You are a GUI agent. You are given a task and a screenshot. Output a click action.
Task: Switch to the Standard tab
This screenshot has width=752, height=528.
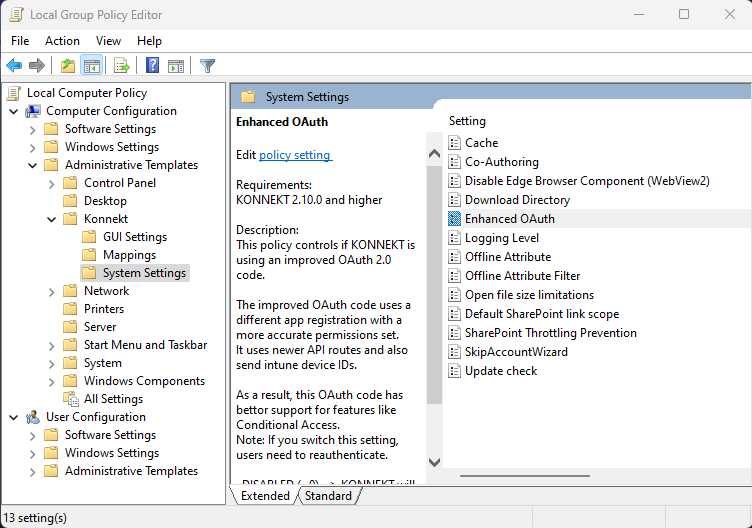[x=328, y=496]
